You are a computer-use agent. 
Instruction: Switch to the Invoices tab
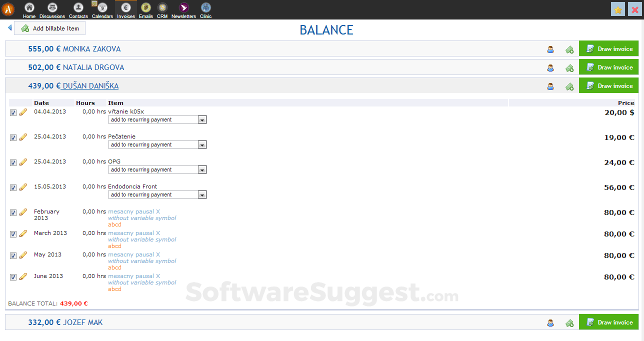tap(126, 10)
